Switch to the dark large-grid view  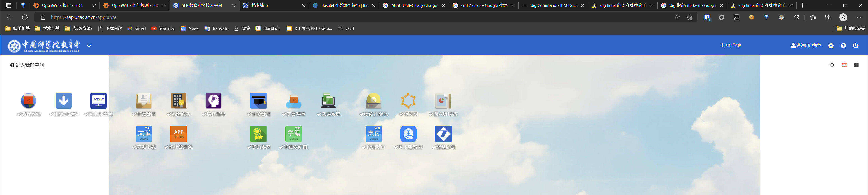[856, 65]
